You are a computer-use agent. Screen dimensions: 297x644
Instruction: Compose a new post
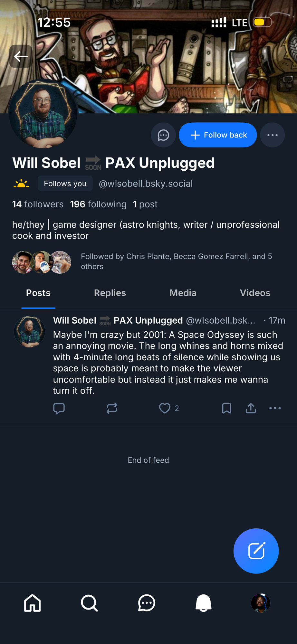tap(256, 551)
